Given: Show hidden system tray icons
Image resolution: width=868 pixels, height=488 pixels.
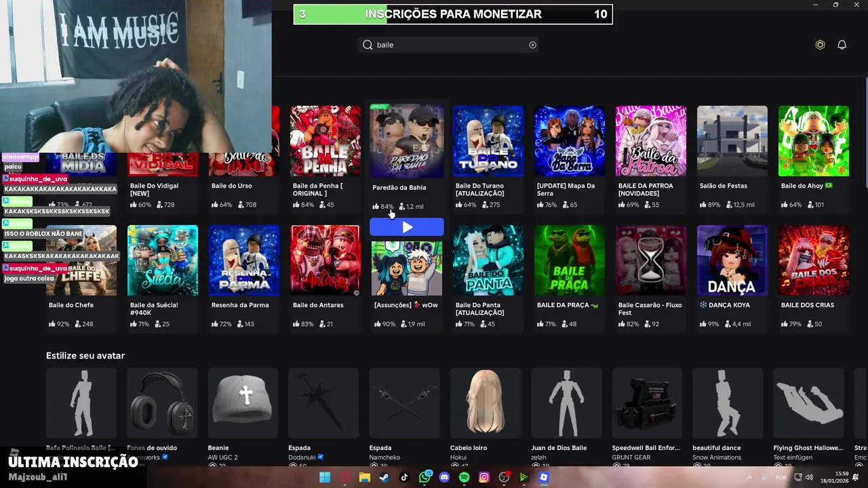Looking at the screenshot, I should pyautogui.click(x=749, y=477).
